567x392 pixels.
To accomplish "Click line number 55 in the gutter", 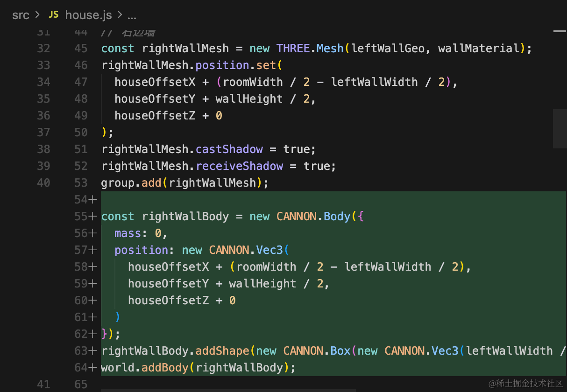I will click(x=81, y=217).
